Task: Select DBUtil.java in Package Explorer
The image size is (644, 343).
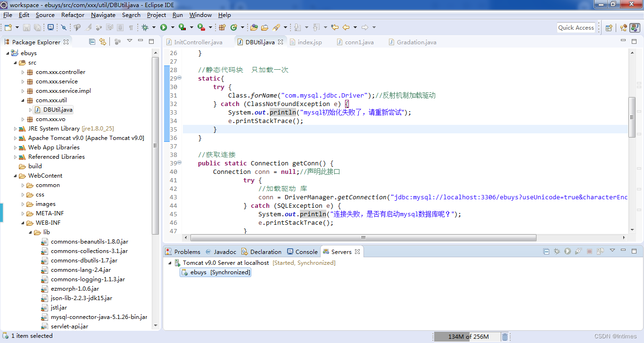Action: point(58,110)
